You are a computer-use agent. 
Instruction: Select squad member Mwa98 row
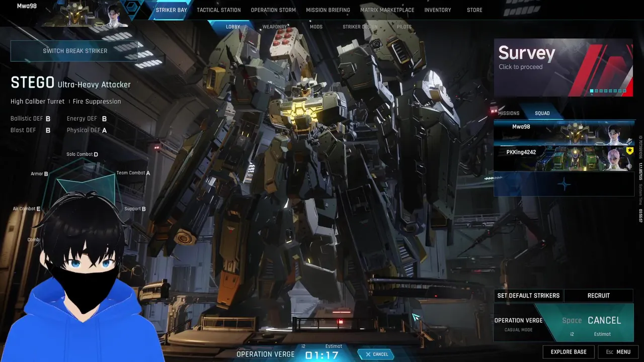563,133
